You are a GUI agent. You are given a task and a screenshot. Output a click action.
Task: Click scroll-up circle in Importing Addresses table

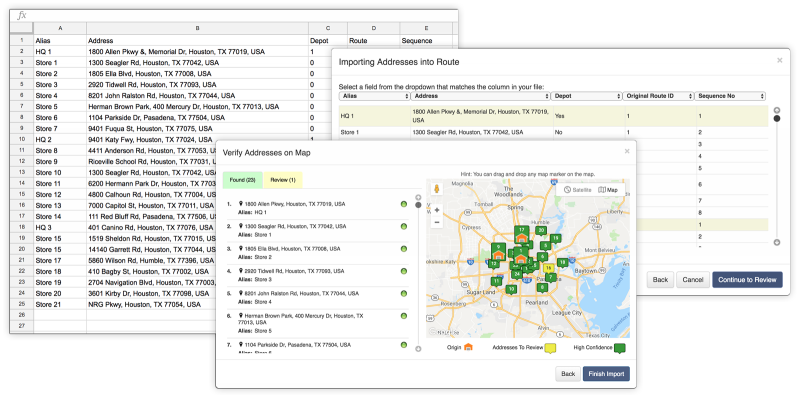pos(777,110)
